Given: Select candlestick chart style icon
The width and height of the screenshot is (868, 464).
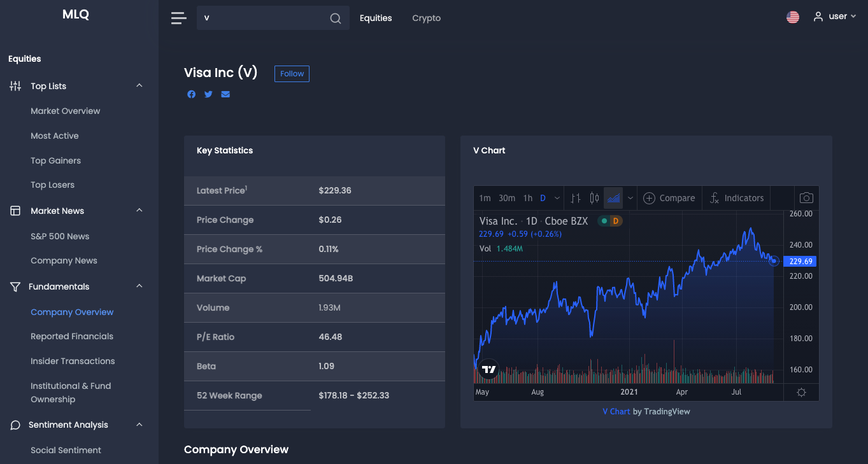Looking at the screenshot, I should (x=594, y=198).
